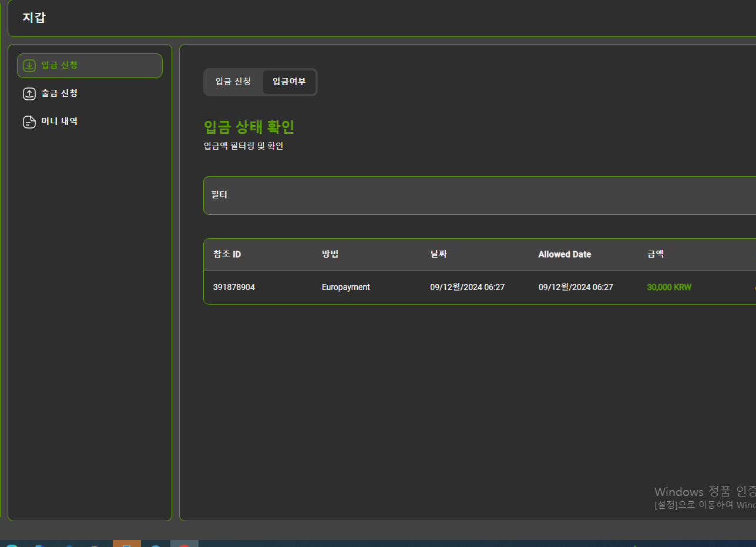Click the withdrawal upload icon in sidebar
This screenshot has width=756, height=547.
29,93
